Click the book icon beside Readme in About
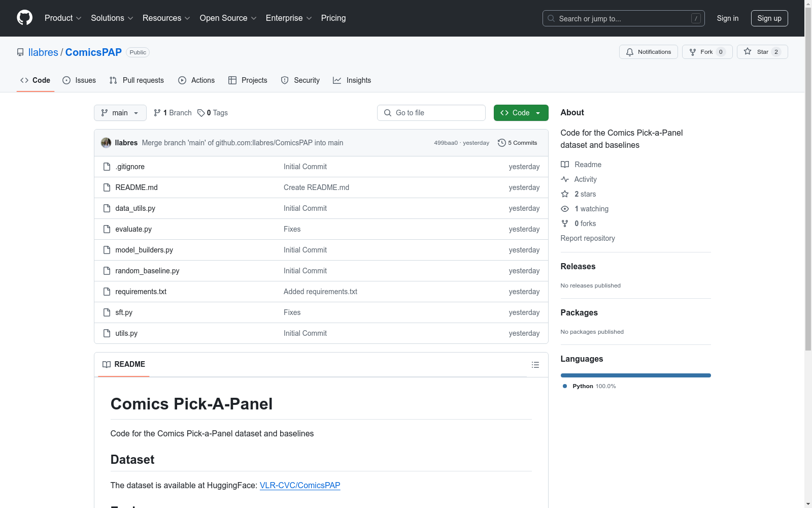The width and height of the screenshot is (812, 508). click(565, 165)
